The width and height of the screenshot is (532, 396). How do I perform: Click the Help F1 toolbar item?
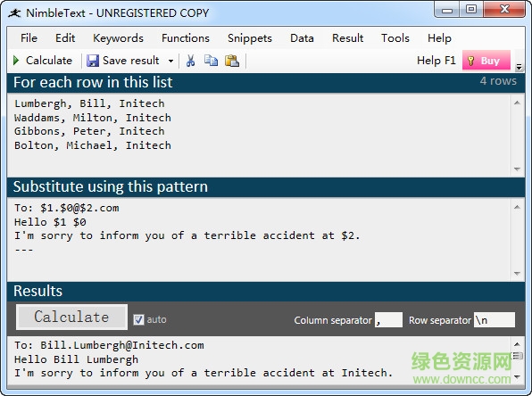(436, 61)
